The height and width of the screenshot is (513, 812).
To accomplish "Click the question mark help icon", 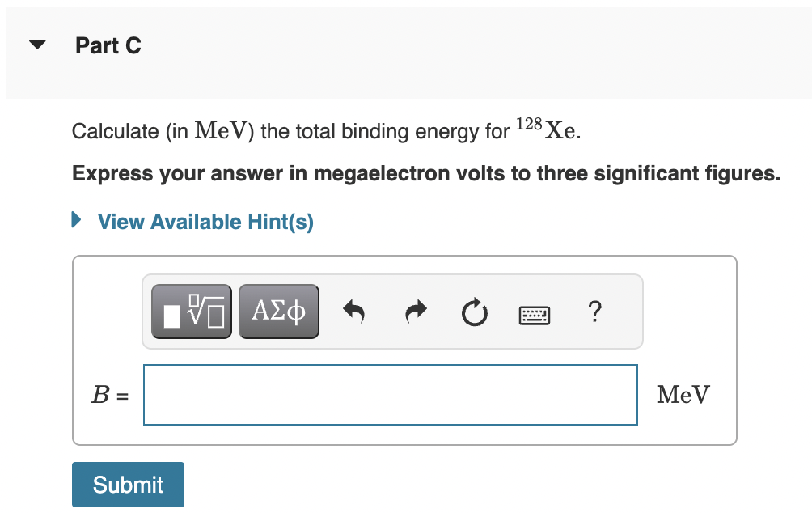I will (x=594, y=312).
